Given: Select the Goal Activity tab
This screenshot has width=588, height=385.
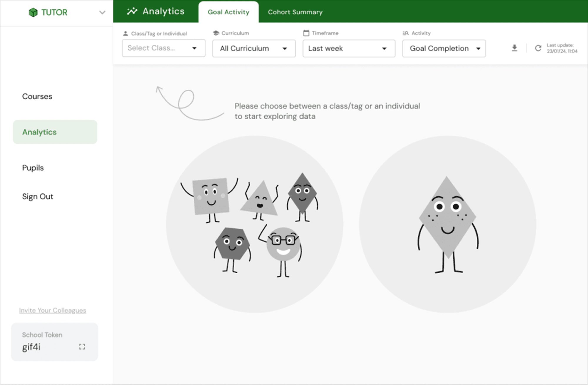Looking at the screenshot, I should pos(228,12).
